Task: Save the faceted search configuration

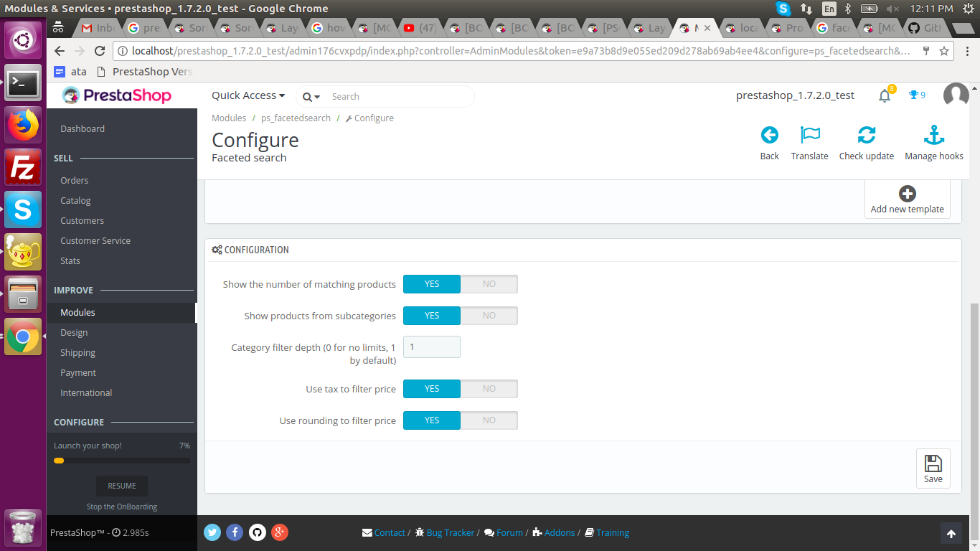Action: click(x=933, y=468)
